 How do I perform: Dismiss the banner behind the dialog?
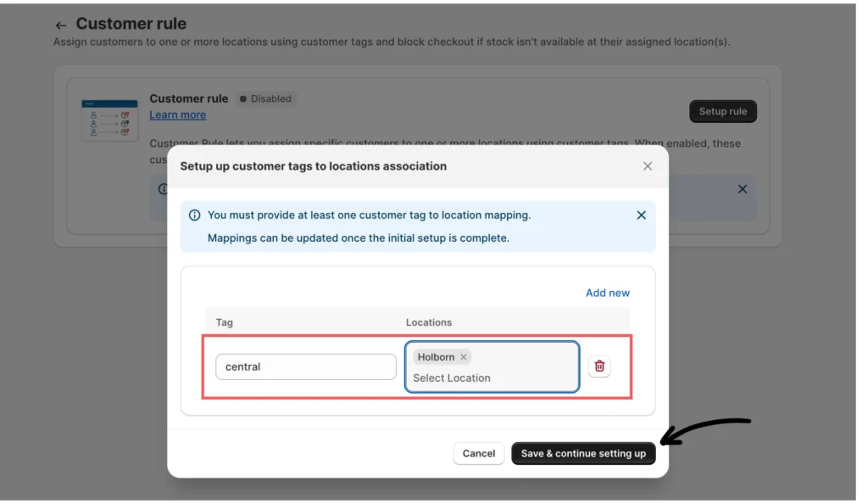[743, 189]
